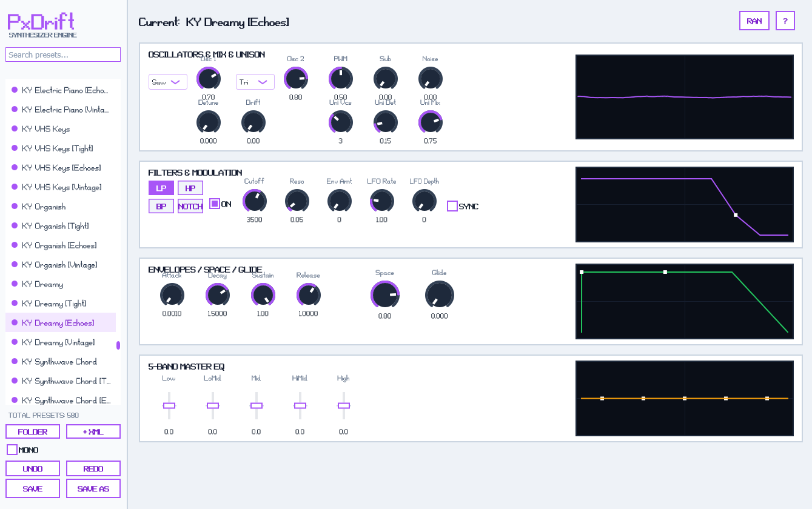Open the Saw waveform dropdown
Image resolution: width=812 pixels, height=509 pixels.
tap(168, 82)
